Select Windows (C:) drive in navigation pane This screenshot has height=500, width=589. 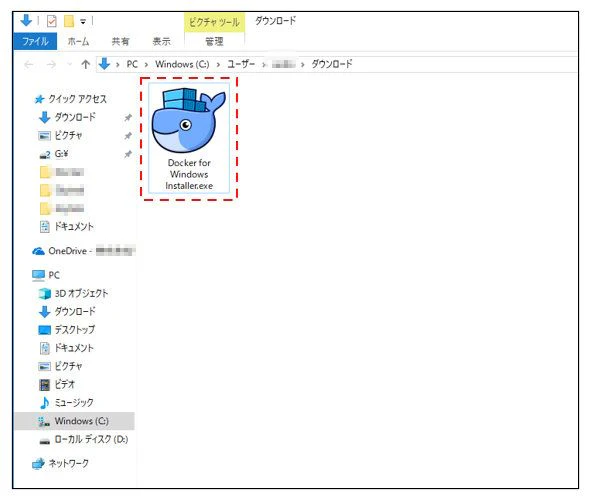pyautogui.click(x=74, y=421)
